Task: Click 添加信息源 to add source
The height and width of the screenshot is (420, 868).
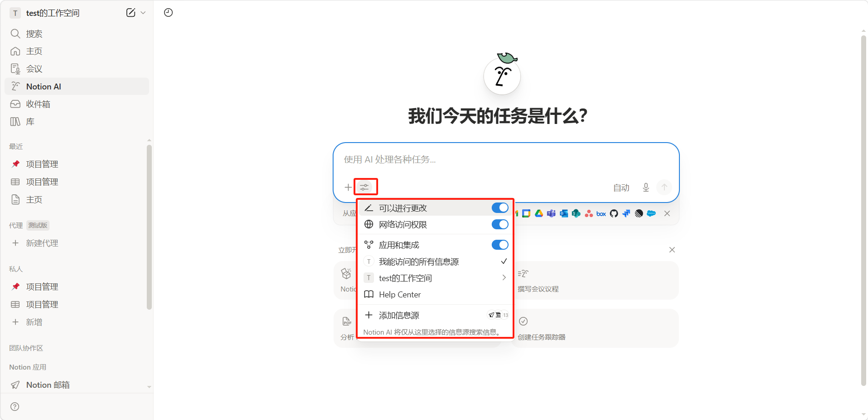Action: click(399, 315)
